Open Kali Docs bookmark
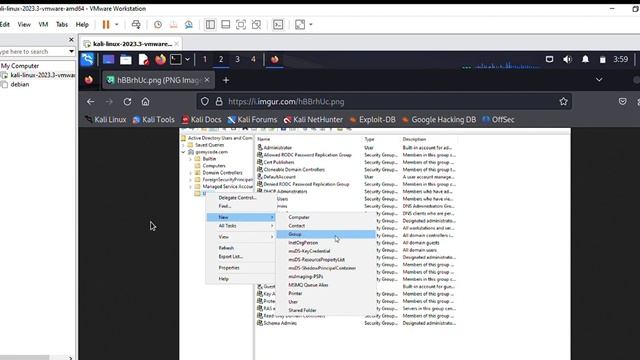 tap(201, 120)
